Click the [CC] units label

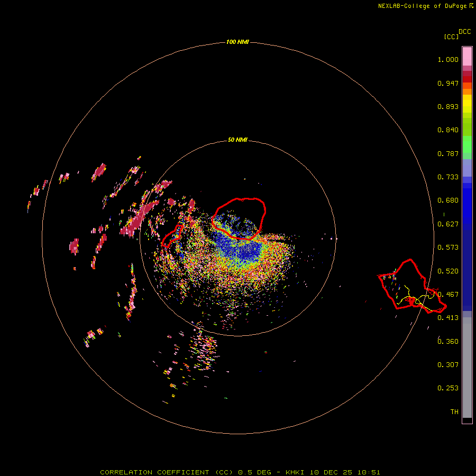point(452,36)
